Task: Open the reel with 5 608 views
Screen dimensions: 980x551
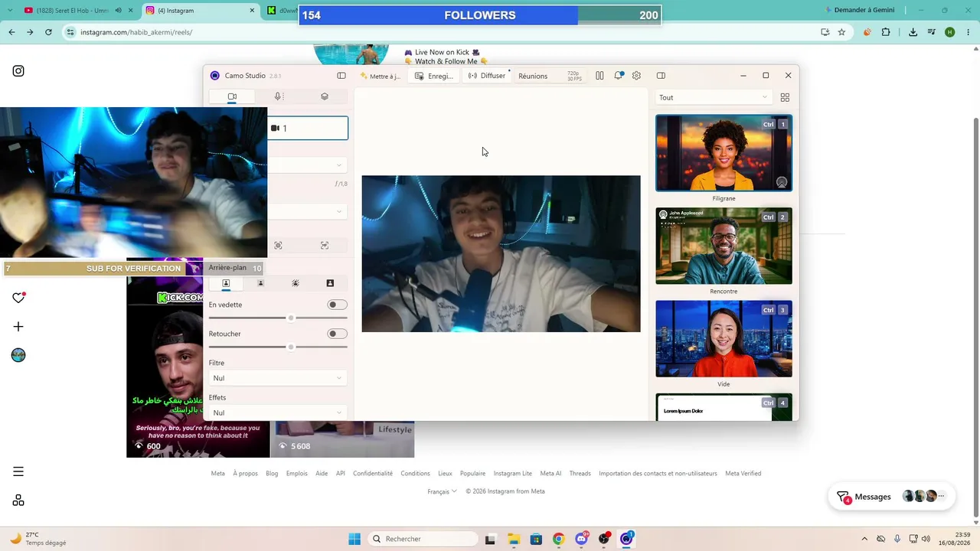Action: 343,439
